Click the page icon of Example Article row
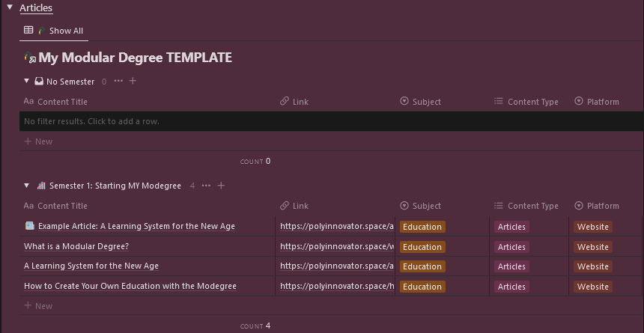644x333 pixels. click(30, 226)
